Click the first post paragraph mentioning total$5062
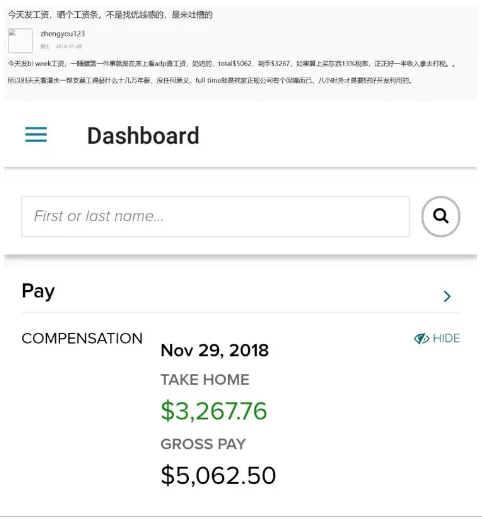Image resolution: width=482 pixels, height=519 pixels. (x=231, y=64)
